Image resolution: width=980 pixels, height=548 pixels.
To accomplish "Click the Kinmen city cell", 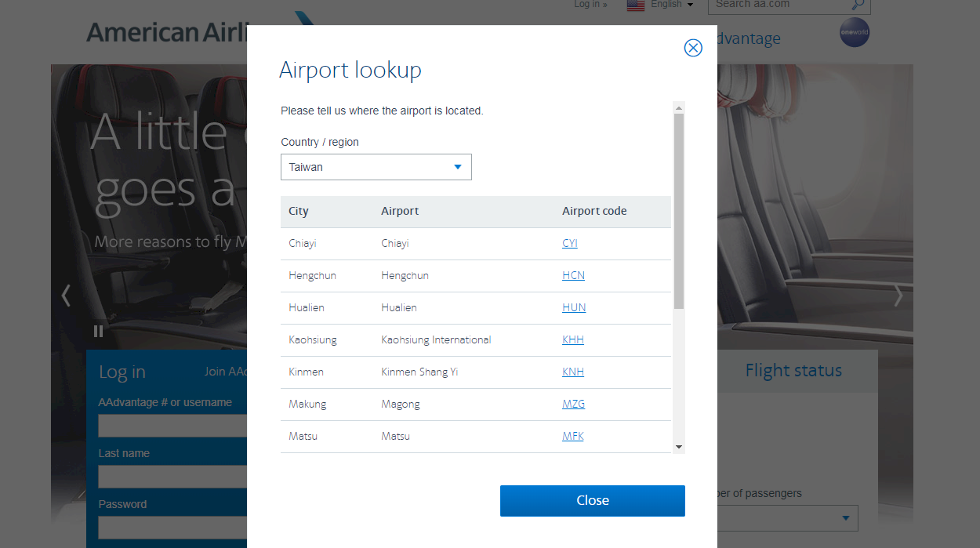I will [306, 372].
